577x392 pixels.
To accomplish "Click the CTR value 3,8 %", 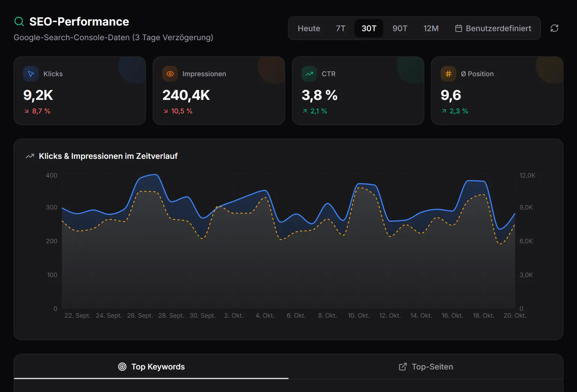I will (320, 95).
